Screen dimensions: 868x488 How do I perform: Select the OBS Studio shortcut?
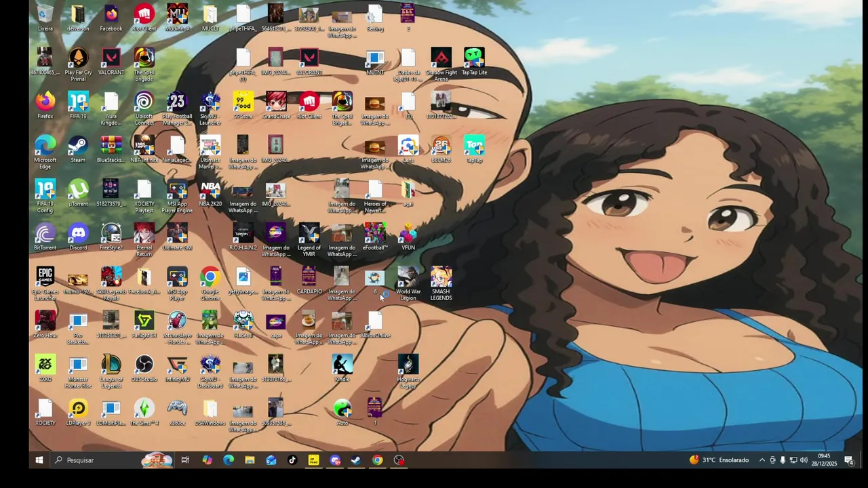point(144,369)
